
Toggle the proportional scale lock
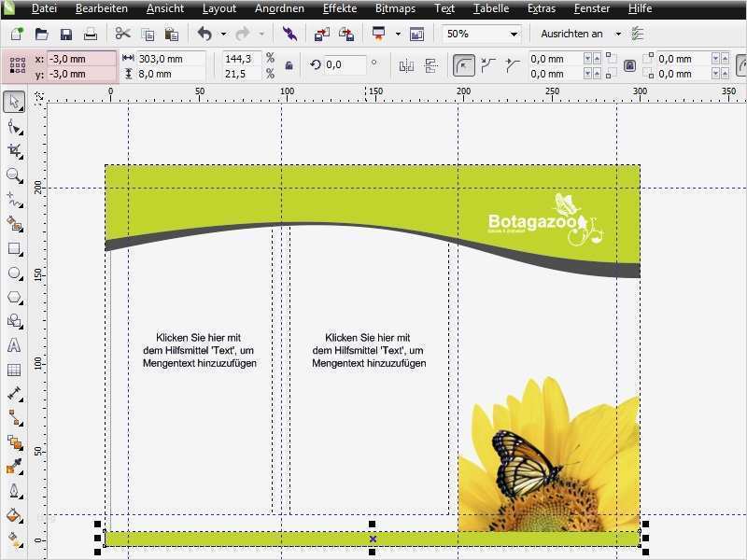point(288,65)
